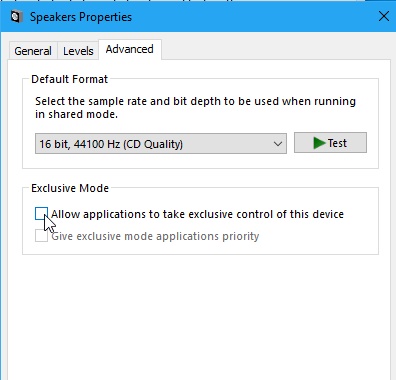Click the speaker icon in title bar

[x=16, y=17]
